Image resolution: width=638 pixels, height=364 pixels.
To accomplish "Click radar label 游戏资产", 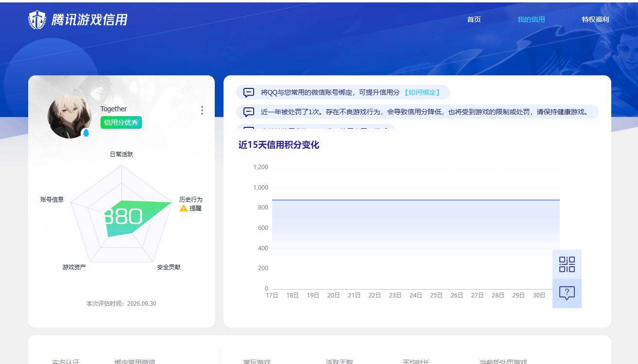I will [x=74, y=267].
